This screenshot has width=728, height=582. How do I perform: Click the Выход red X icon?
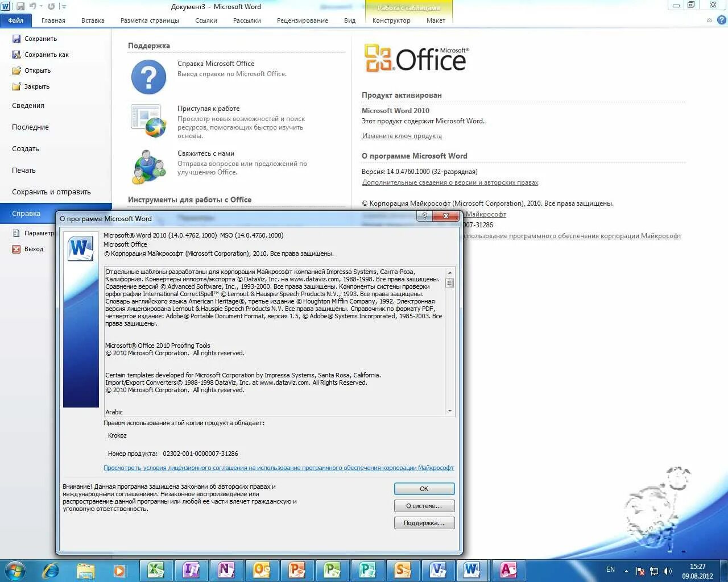click(16, 249)
